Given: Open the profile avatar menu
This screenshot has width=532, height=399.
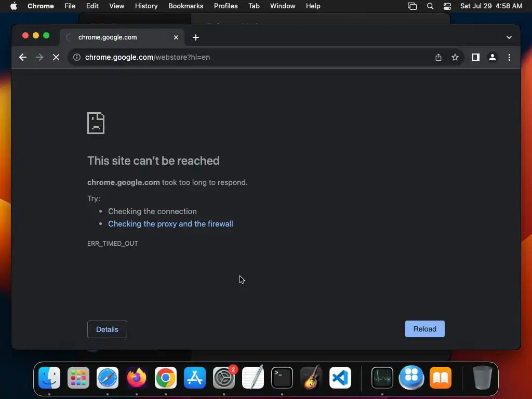Looking at the screenshot, I should click(x=493, y=57).
